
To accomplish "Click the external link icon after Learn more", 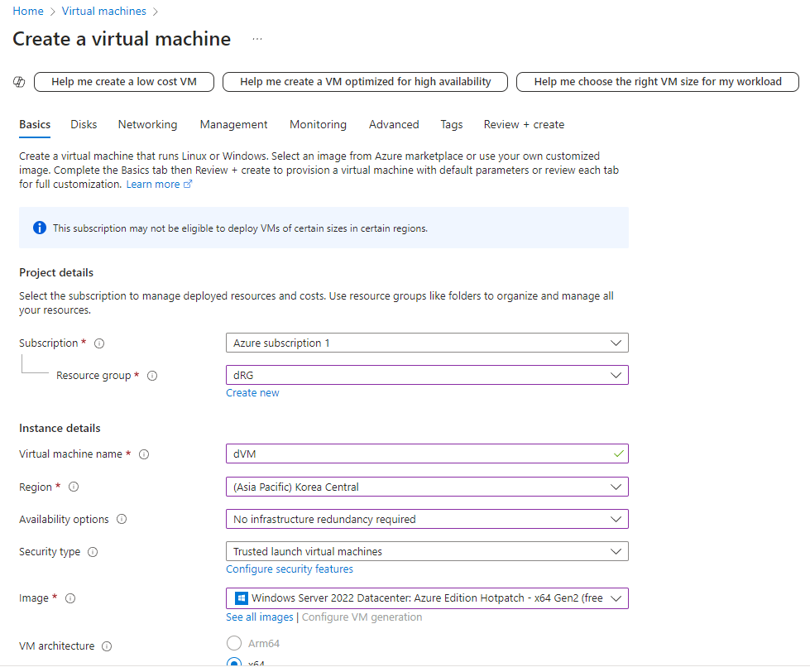I will click(x=188, y=184).
